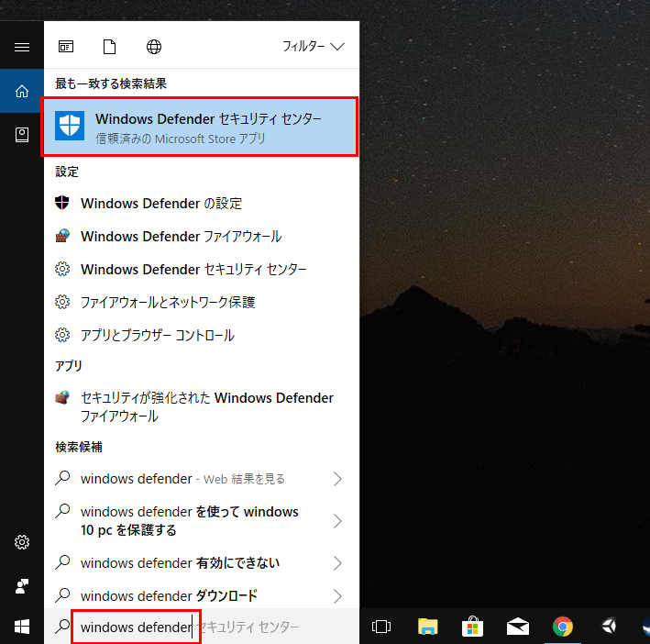Image resolution: width=650 pixels, height=644 pixels.
Task: Open the settings gear in the sidebar
Action: [22, 542]
